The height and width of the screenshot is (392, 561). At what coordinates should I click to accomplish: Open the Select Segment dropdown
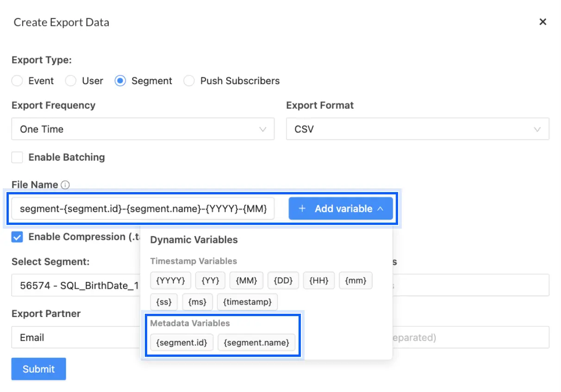[x=76, y=286]
